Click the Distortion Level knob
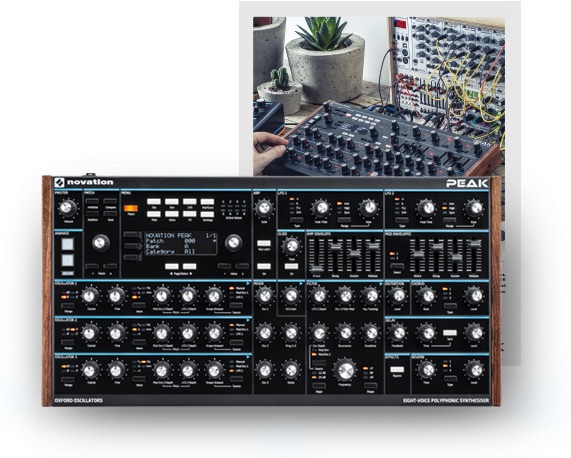The height and width of the screenshot is (458, 571). [397, 296]
